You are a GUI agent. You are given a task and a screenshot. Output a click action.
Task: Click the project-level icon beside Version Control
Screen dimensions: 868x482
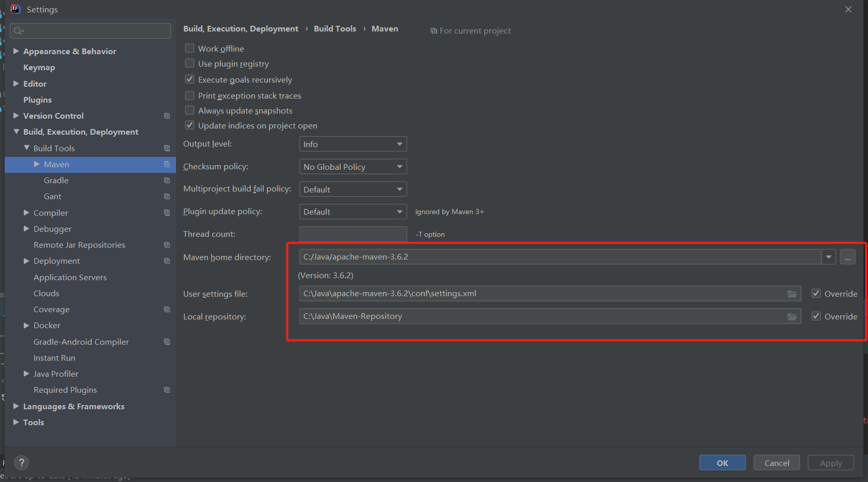167,116
